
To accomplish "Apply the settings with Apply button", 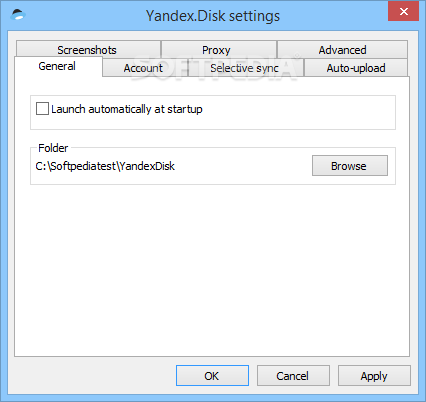I will click(374, 376).
